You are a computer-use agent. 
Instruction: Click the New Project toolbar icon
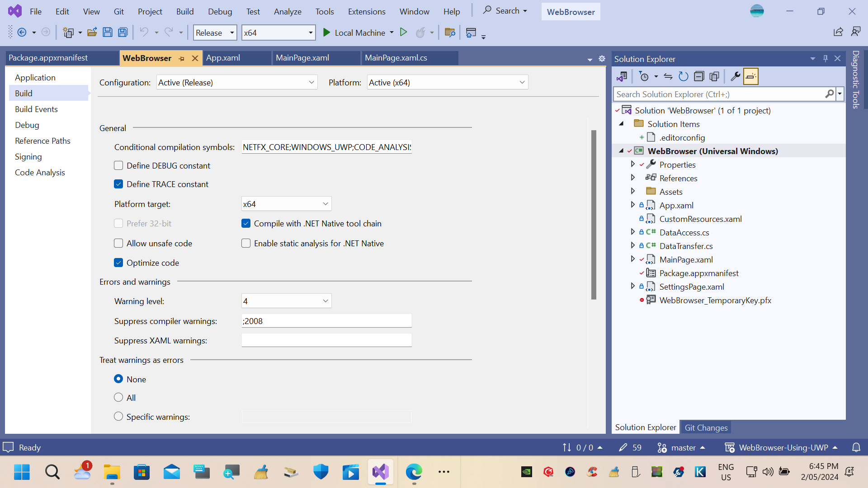tap(68, 32)
